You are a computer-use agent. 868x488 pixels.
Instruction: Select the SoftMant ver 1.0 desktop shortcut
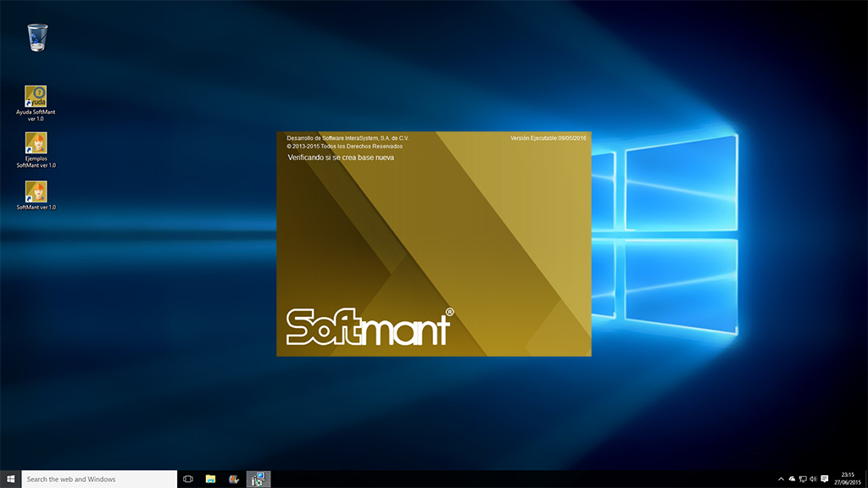click(36, 191)
